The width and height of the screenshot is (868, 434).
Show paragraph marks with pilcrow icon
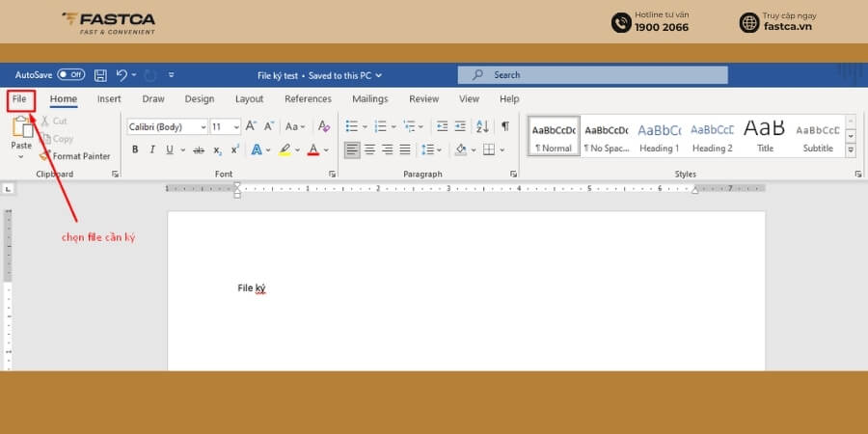click(x=504, y=126)
